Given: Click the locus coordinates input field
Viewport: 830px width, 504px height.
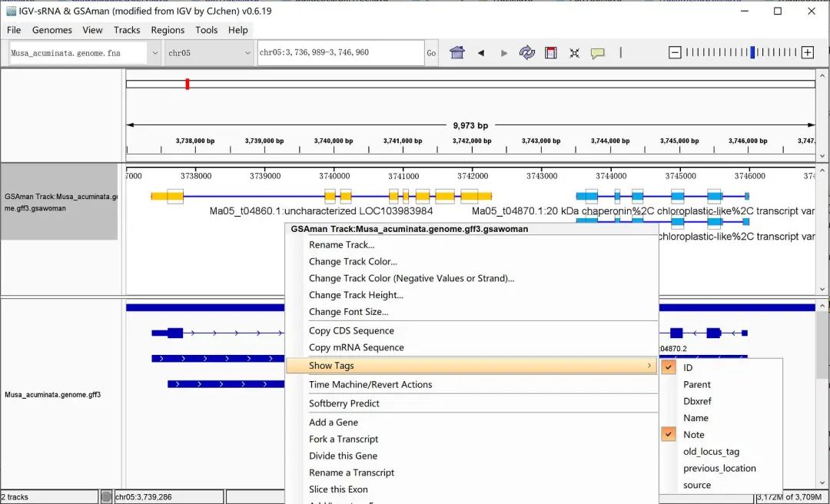Looking at the screenshot, I should point(340,53).
